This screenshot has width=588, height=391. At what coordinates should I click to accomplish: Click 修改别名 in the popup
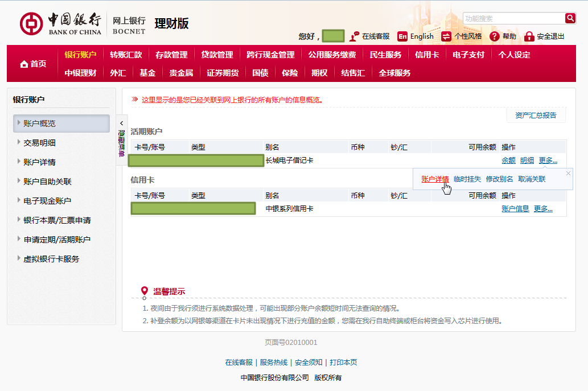(x=500, y=179)
